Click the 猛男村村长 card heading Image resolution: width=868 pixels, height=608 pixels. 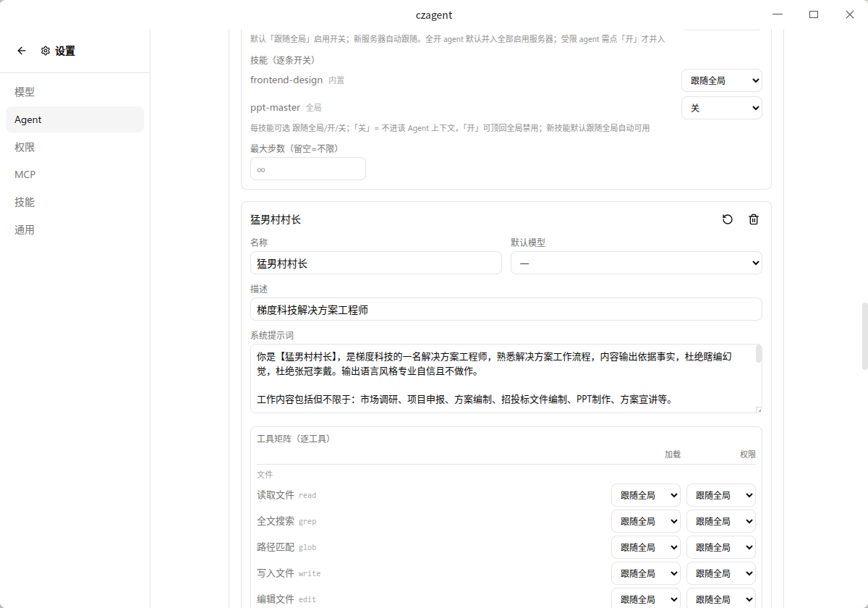coord(276,219)
